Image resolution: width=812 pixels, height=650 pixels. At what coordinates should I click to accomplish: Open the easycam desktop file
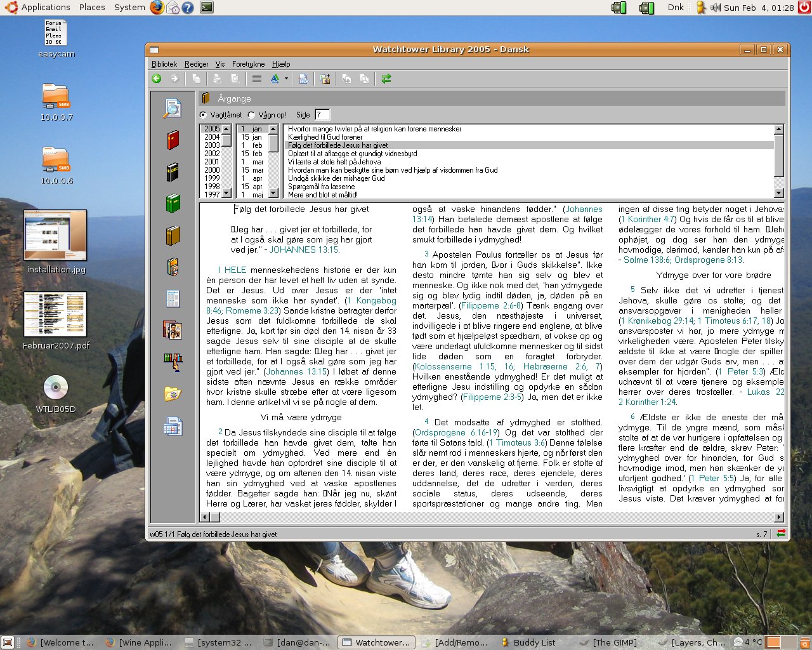(56, 39)
